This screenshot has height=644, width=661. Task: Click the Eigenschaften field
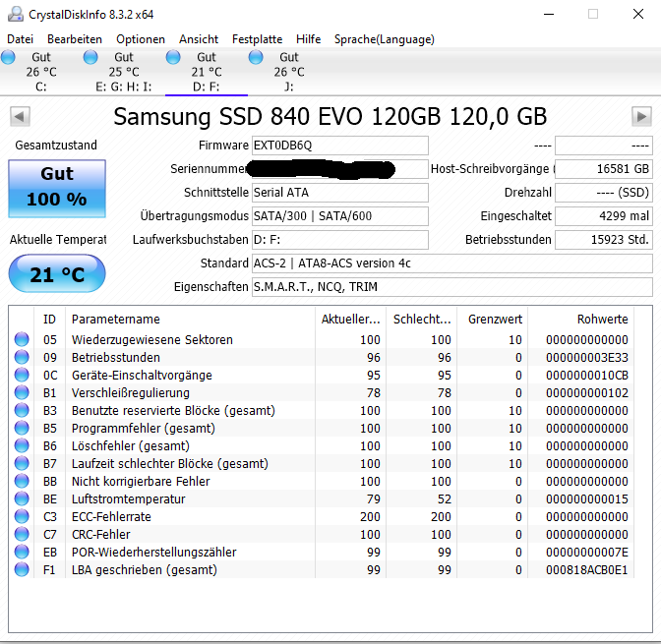[451, 287]
